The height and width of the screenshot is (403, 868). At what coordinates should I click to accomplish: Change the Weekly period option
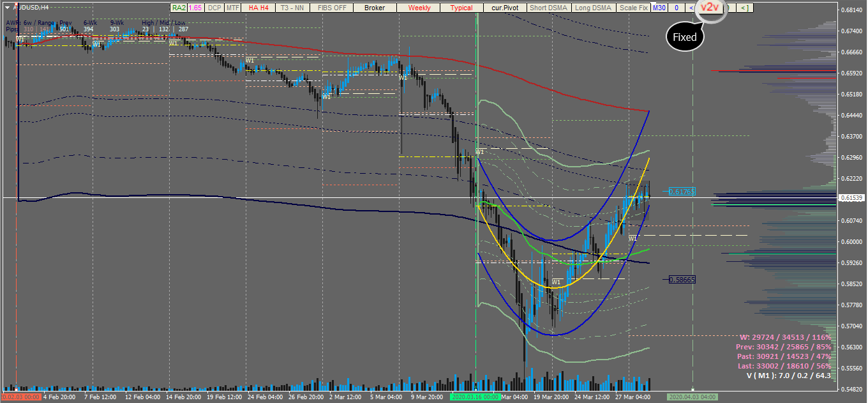point(419,8)
